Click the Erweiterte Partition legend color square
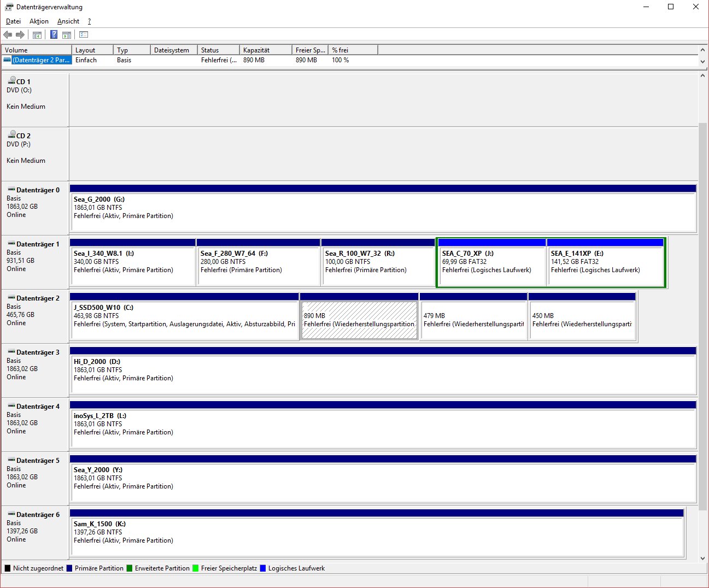 (130, 568)
